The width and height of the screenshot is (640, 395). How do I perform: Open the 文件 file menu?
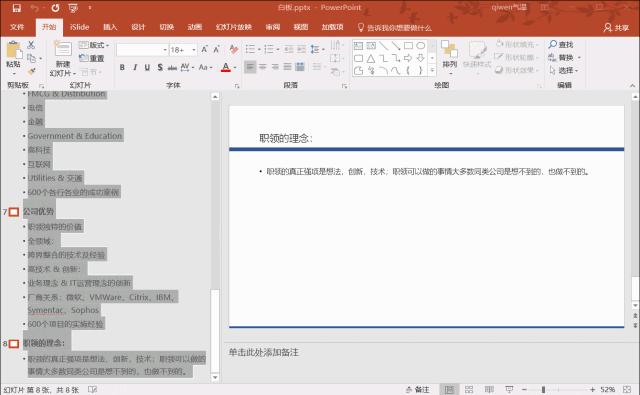[17, 27]
